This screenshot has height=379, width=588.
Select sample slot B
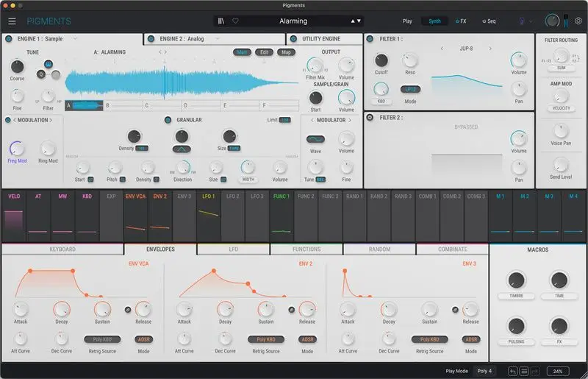(x=123, y=105)
